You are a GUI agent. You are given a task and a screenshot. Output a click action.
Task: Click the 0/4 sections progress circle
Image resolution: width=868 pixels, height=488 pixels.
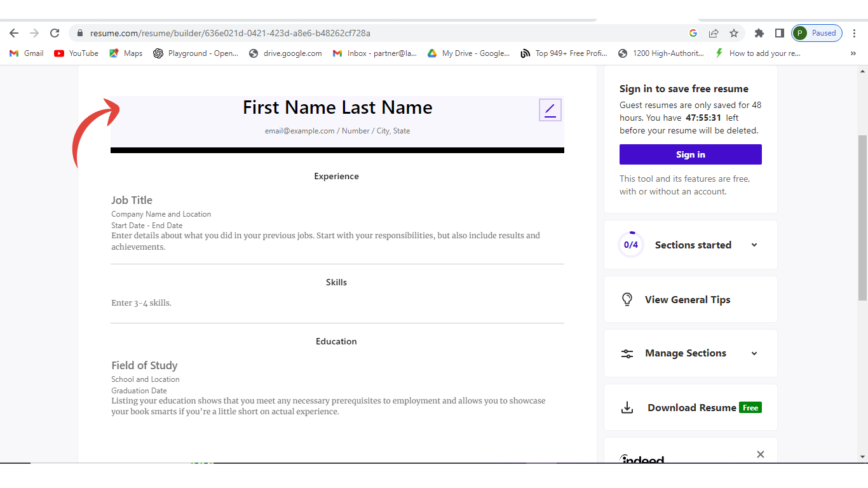631,245
